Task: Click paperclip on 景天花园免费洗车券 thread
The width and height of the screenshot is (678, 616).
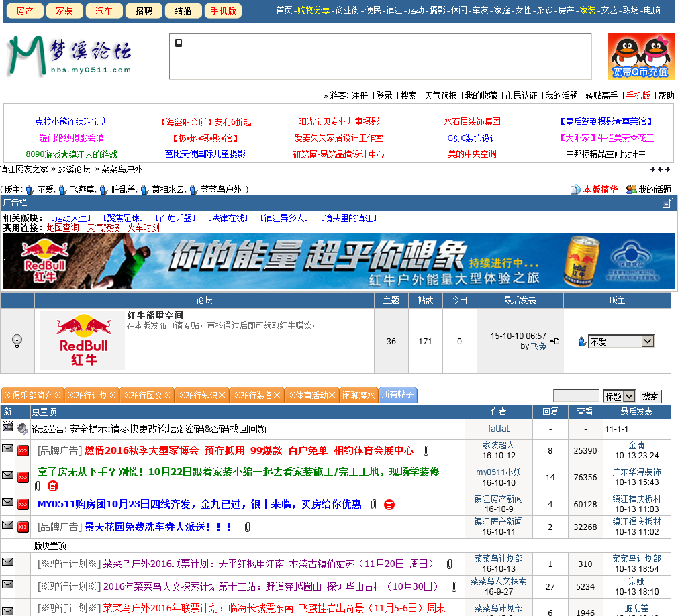Action: (247, 527)
